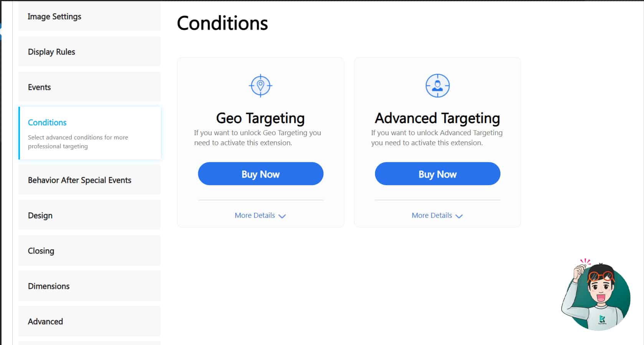Viewport: 644px width, 345px height.
Task: Open Behavior After Special Events section
Action: point(89,180)
